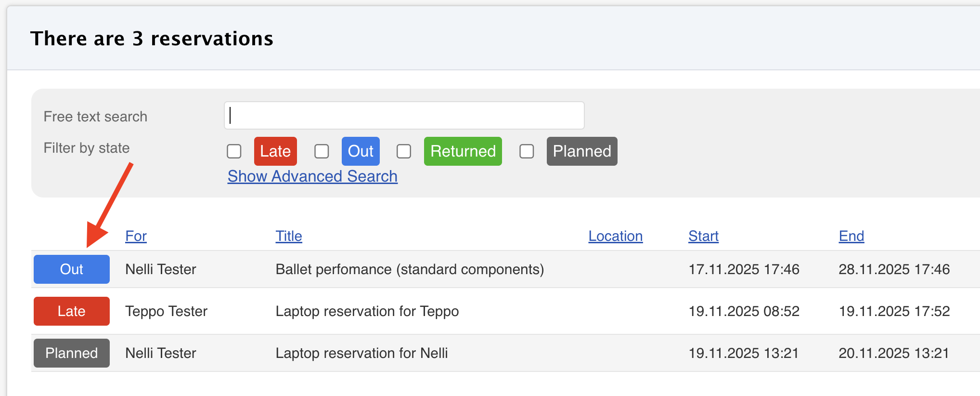The image size is (980, 396).
Task: Focus the free text search field
Action: coord(404,116)
